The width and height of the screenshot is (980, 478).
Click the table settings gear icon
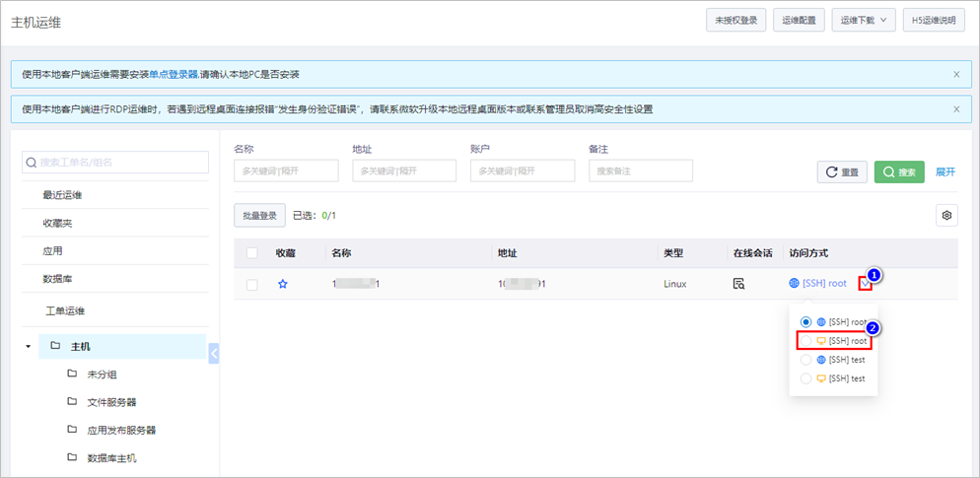pos(946,215)
